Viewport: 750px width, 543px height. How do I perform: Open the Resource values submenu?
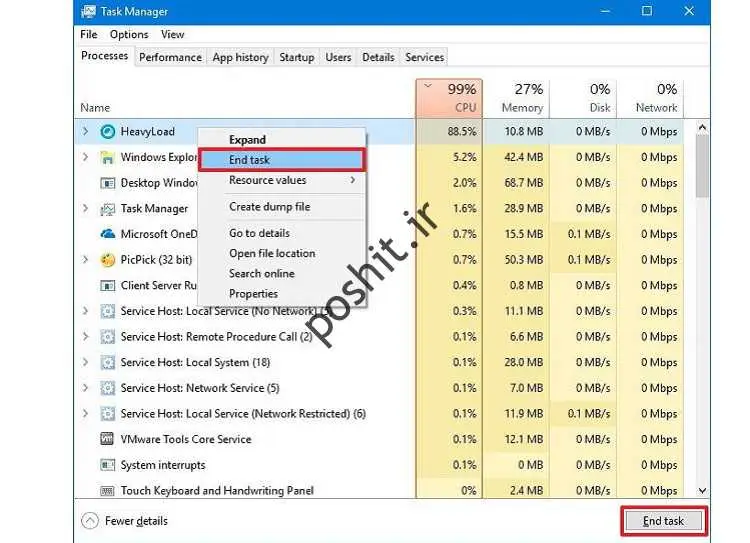(290, 181)
